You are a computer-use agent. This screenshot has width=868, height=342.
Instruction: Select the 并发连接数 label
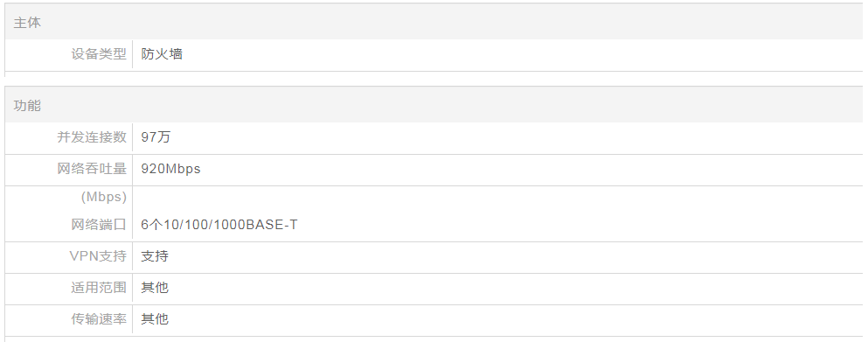tap(92, 137)
